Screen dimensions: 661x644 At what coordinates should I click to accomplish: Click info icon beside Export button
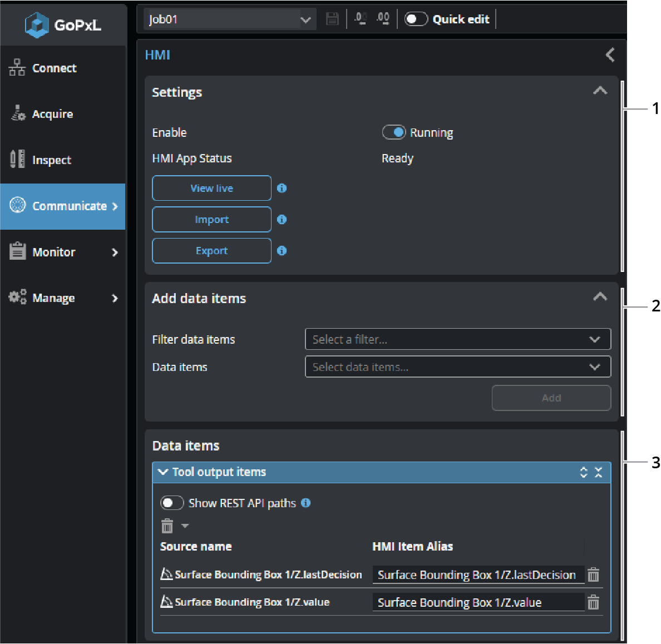point(282,251)
